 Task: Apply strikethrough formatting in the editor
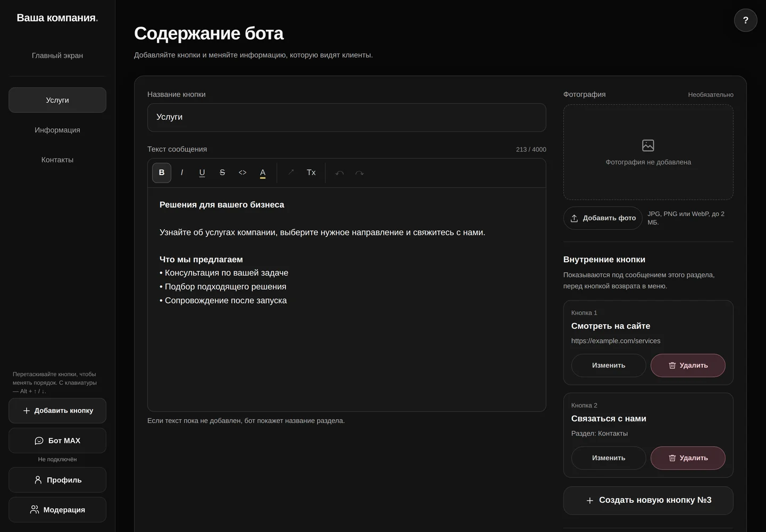tap(222, 173)
